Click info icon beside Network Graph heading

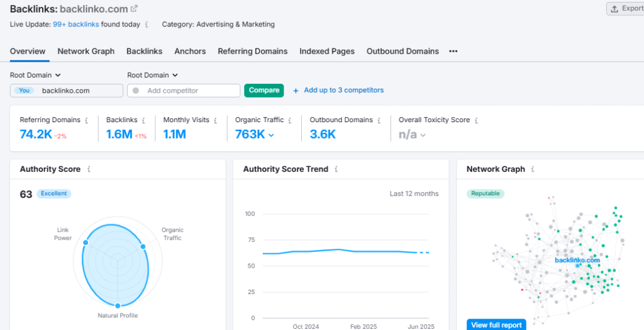pos(533,169)
